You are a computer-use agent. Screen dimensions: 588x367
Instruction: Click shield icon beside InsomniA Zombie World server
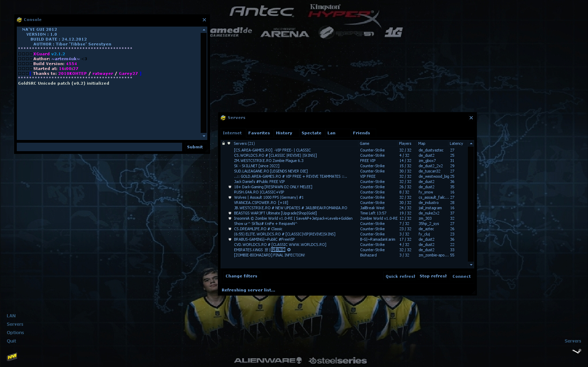click(x=230, y=218)
